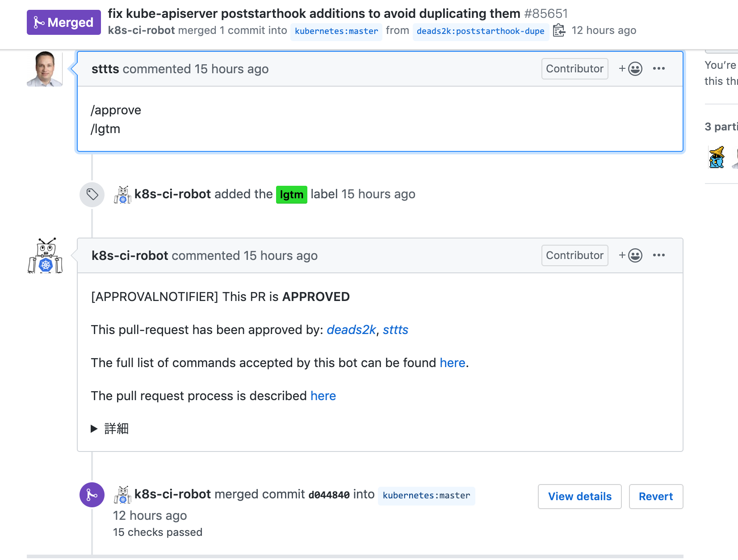Expand the 詳細 details disclosure triangle
The height and width of the screenshot is (560, 738).
pyautogui.click(x=94, y=429)
